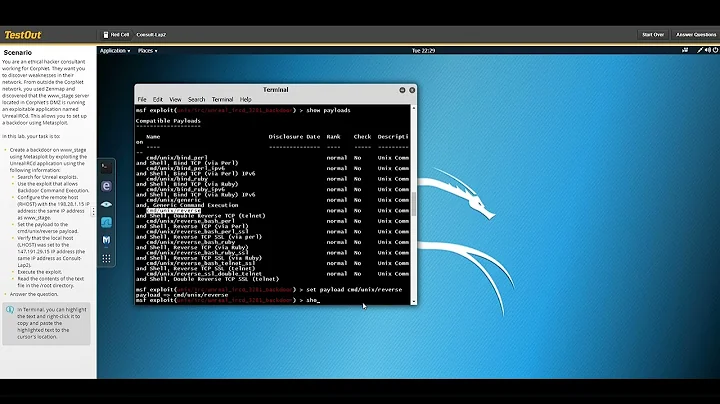
Task: Click the Terminal scrollbar down arrow
Action: click(414, 302)
